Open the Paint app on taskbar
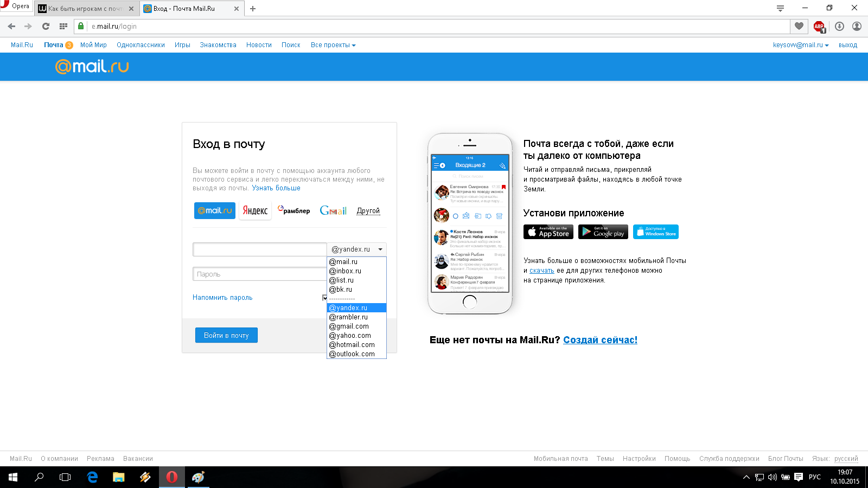868x488 pixels. tap(198, 477)
